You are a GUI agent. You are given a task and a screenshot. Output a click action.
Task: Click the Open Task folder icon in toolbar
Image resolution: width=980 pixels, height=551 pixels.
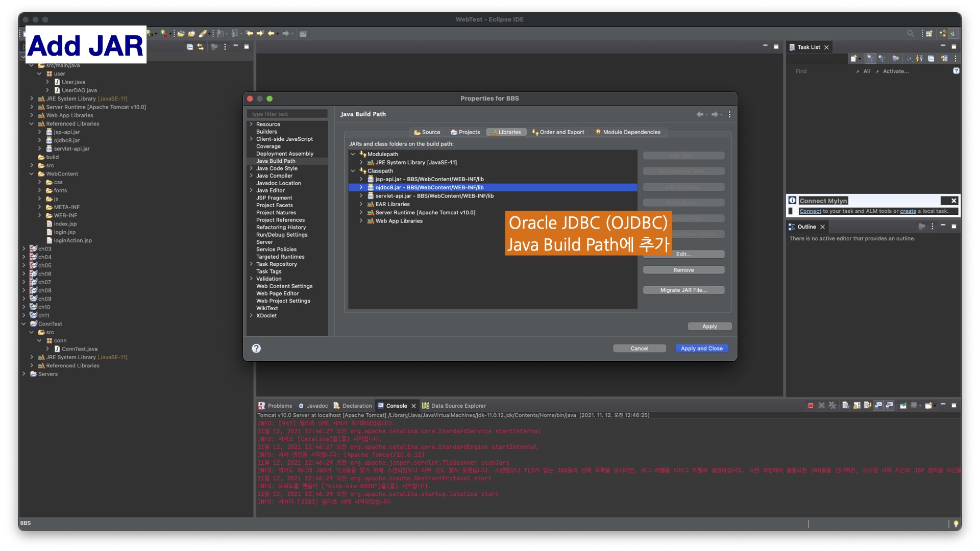191,34
